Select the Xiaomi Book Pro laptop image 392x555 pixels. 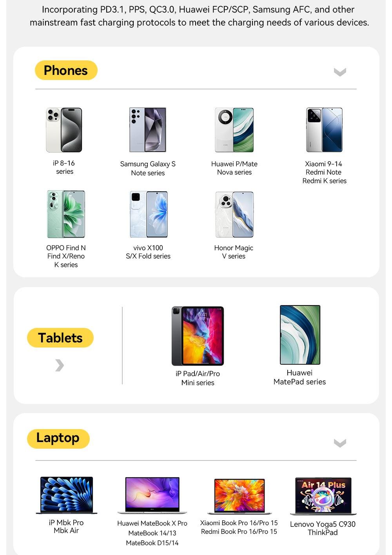239,496
